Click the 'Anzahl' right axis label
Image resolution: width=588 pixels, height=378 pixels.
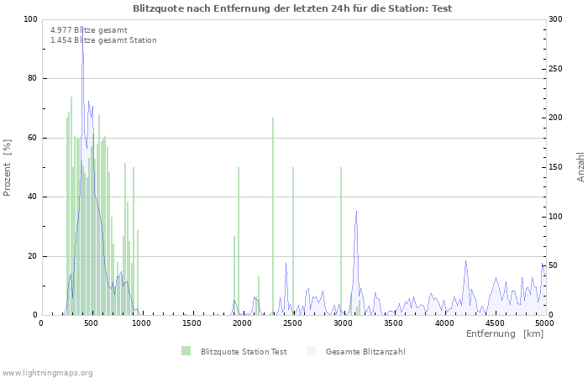(580, 167)
